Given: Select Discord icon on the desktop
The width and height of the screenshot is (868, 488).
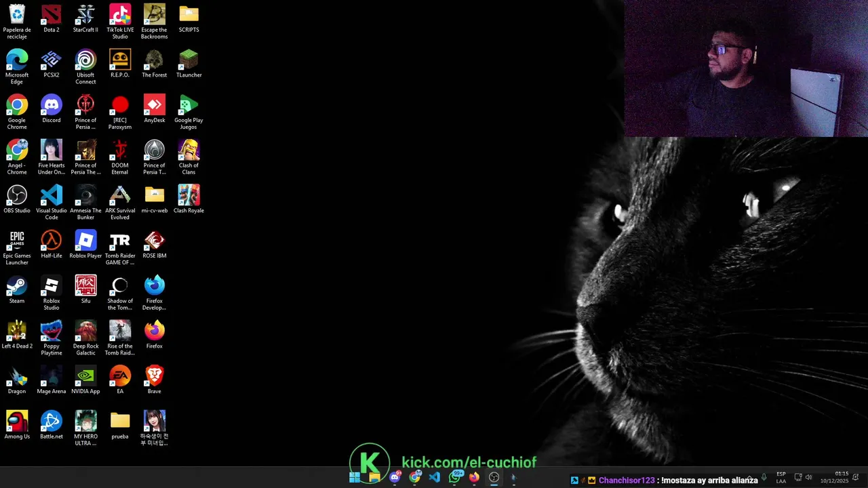Looking at the screenshot, I should click(x=51, y=109).
